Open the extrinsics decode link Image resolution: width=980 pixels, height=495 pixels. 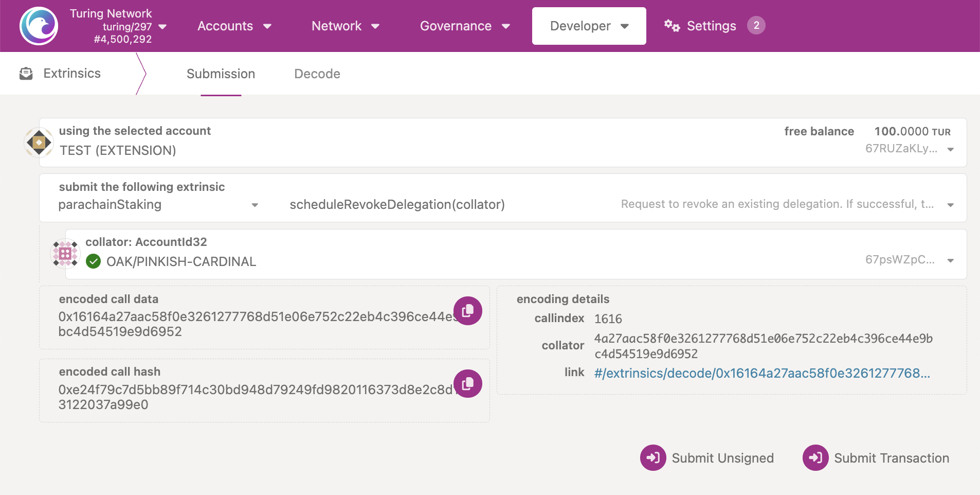tap(762, 373)
